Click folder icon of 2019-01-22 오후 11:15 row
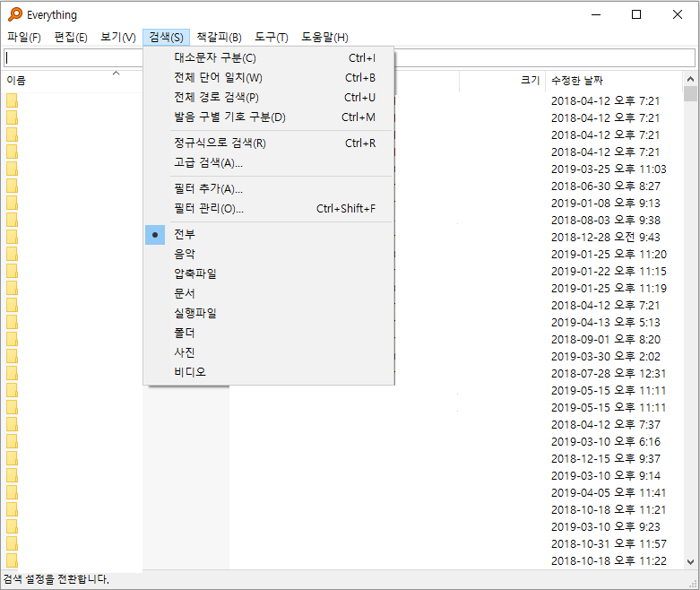The image size is (700, 590). (12, 271)
